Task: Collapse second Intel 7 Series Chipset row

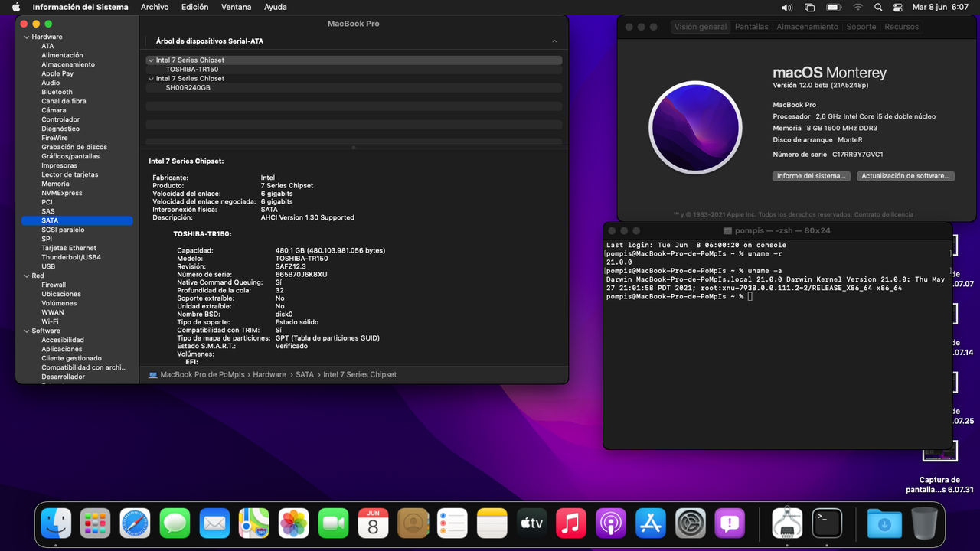Action: point(151,78)
